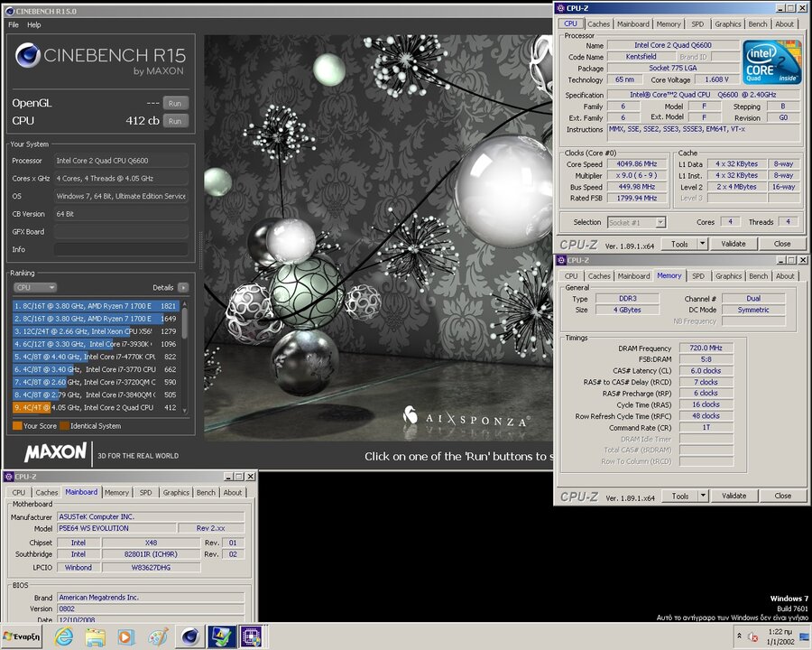Click the Info input field in Cinebench
The width and height of the screenshot is (812, 650).
point(121,249)
